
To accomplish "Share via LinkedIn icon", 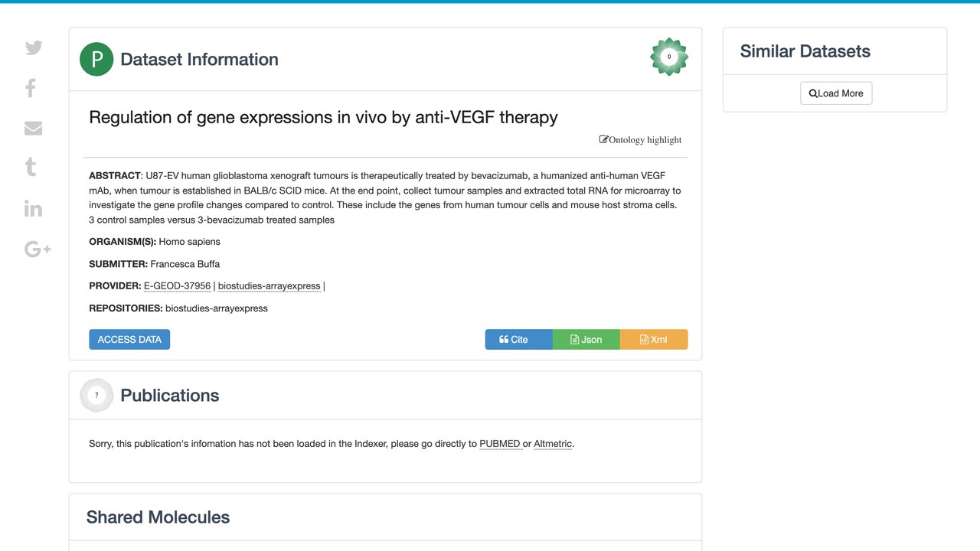I will [x=33, y=208].
